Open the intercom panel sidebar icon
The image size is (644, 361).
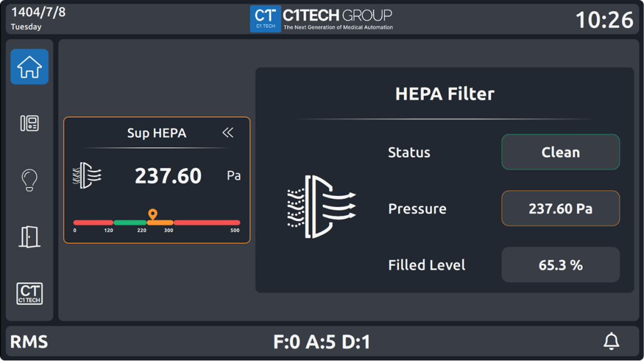[29, 123]
